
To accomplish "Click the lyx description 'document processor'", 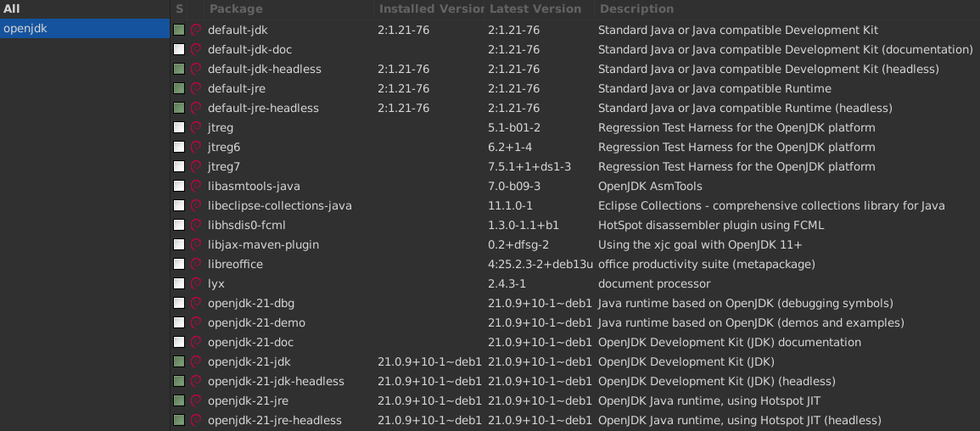I will (653, 283).
